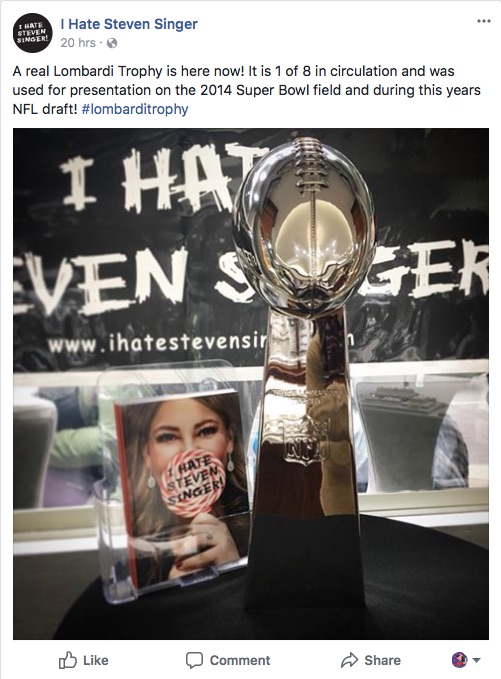Screen dimensions: 501x679
Task: Select the Share text label
Action: [382, 660]
